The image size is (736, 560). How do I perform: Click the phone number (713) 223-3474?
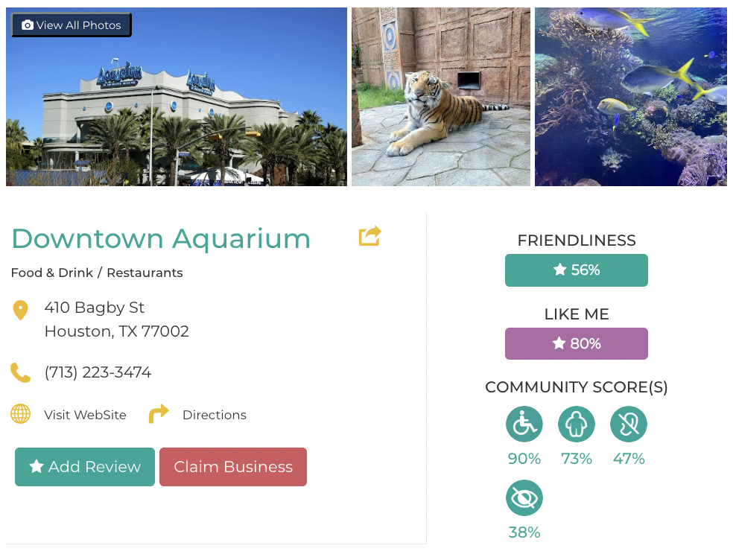tap(98, 372)
